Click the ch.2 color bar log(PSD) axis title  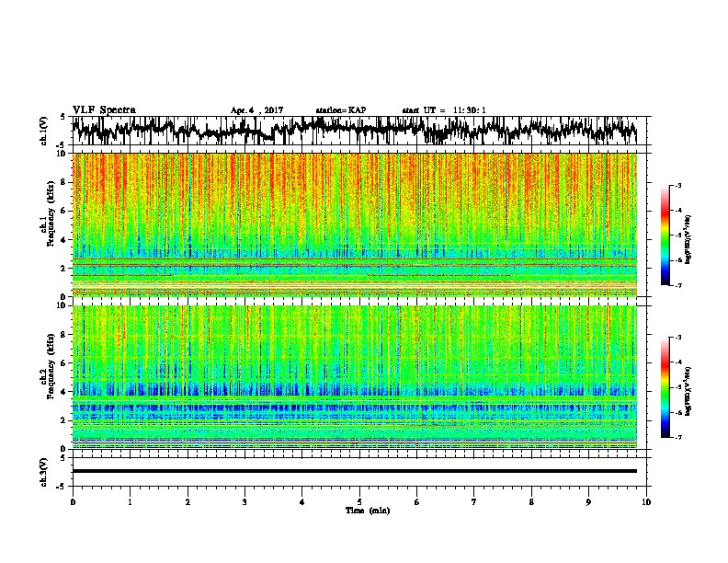(x=688, y=391)
